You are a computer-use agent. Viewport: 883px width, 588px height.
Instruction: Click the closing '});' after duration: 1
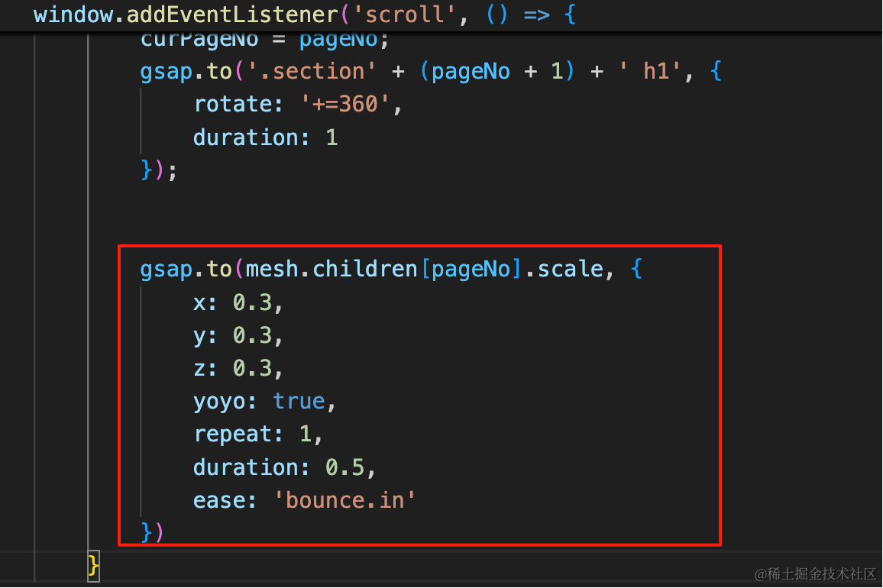tap(159, 170)
